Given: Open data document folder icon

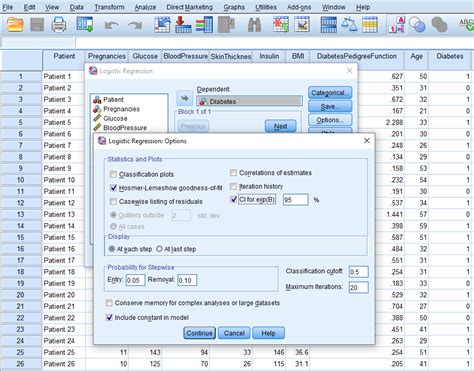Looking at the screenshot, I should 15,25.
